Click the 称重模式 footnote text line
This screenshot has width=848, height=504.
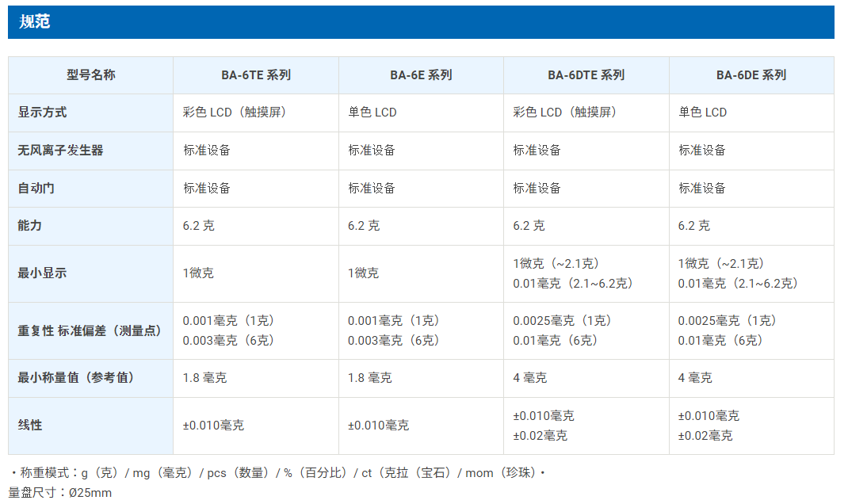pyautogui.click(x=277, y=473)
